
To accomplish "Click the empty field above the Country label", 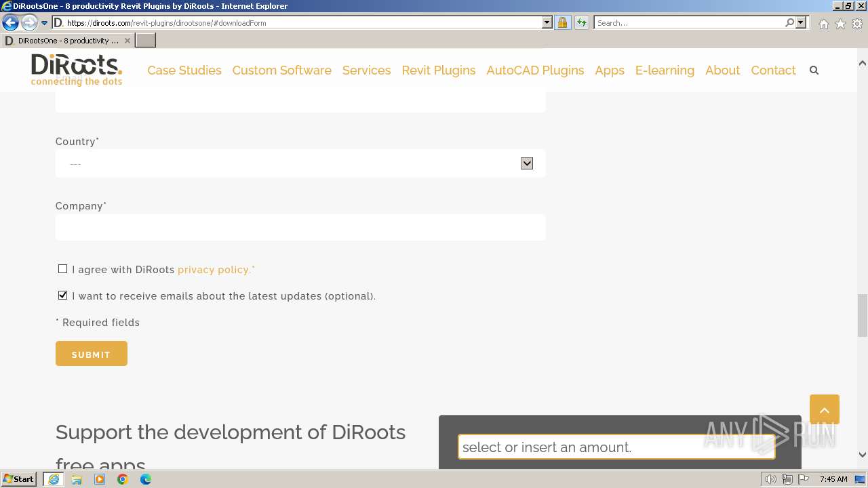I will 300,102.
